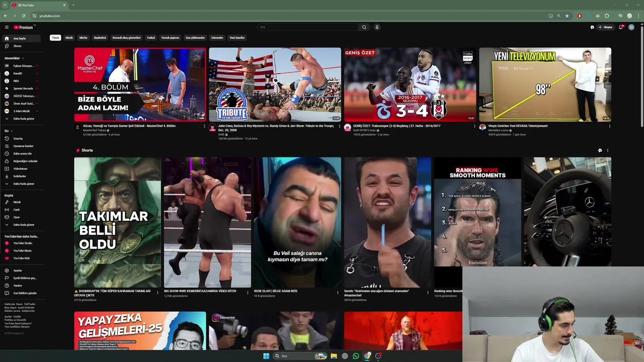Screen dimensions: 644x362
Task: Open options for Yeni Devasa Televizyonum video
Action: pos(609,126)
